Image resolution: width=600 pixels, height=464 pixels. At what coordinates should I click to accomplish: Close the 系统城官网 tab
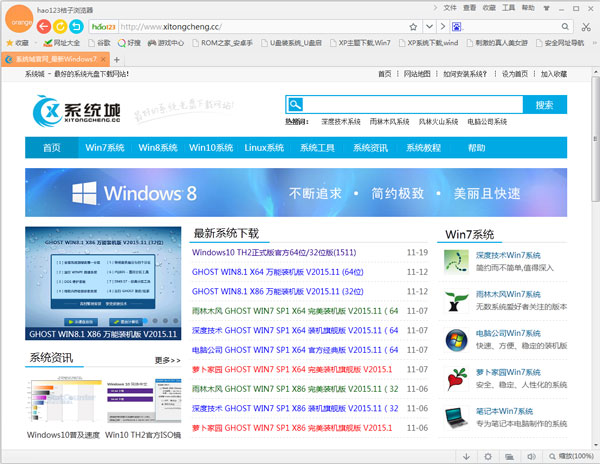click(103, 59)
